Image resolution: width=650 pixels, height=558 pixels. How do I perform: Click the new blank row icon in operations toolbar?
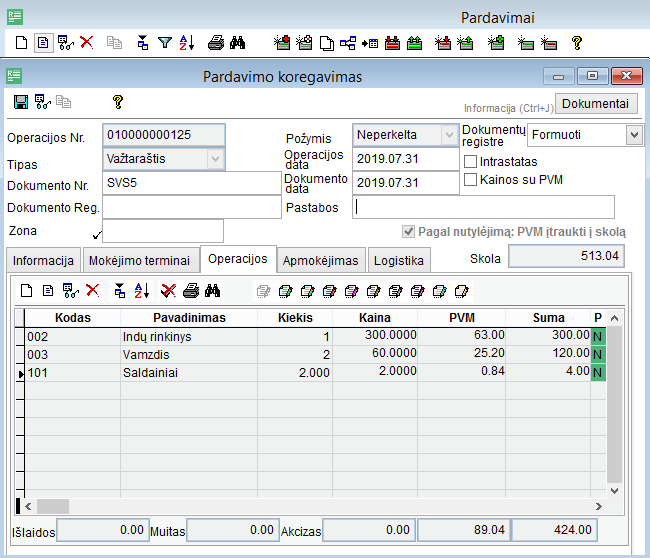click(27, 291)
